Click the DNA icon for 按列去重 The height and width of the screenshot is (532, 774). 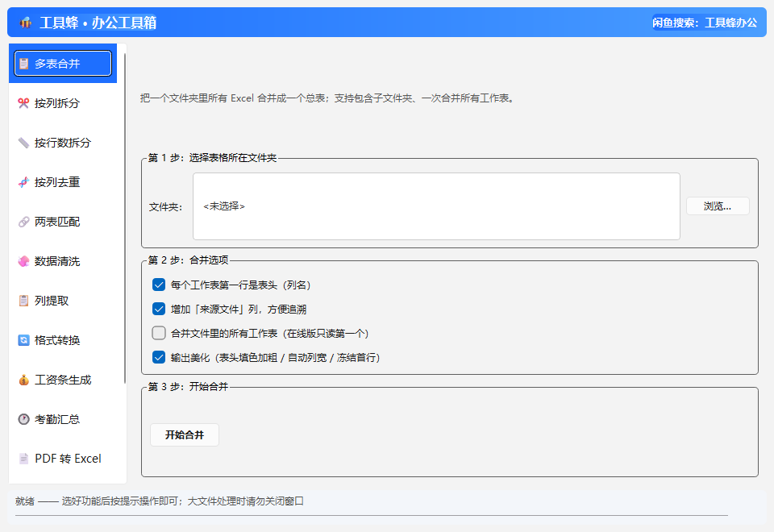[23, 182]
